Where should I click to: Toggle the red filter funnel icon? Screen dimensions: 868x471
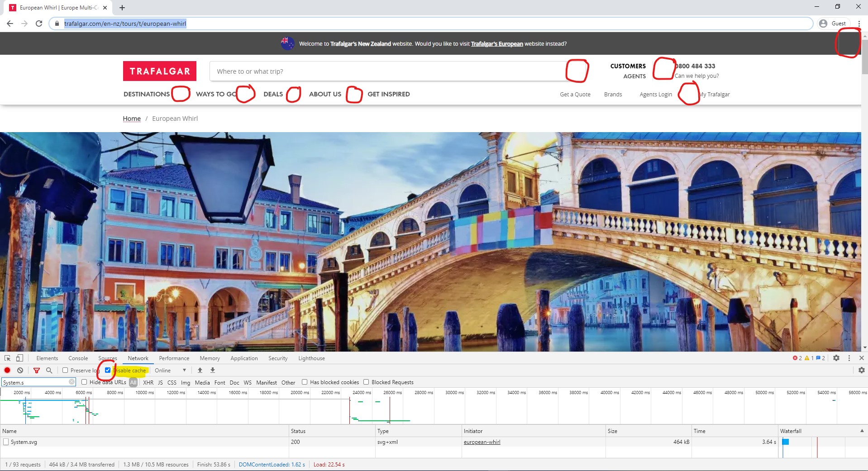37,370
